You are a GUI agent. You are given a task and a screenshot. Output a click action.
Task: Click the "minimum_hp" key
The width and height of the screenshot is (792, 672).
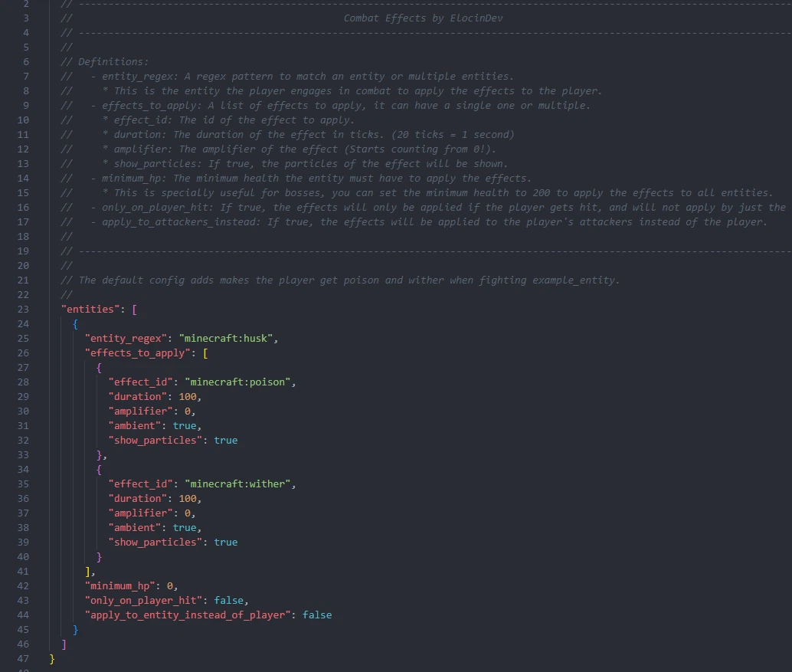[119, 586]
